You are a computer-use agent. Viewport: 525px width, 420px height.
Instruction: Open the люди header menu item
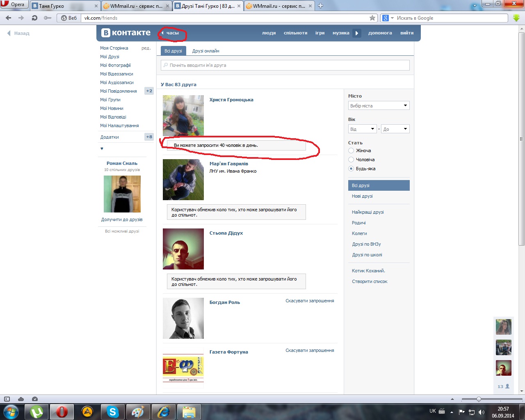pyautogui.click(x=269, y=33)
